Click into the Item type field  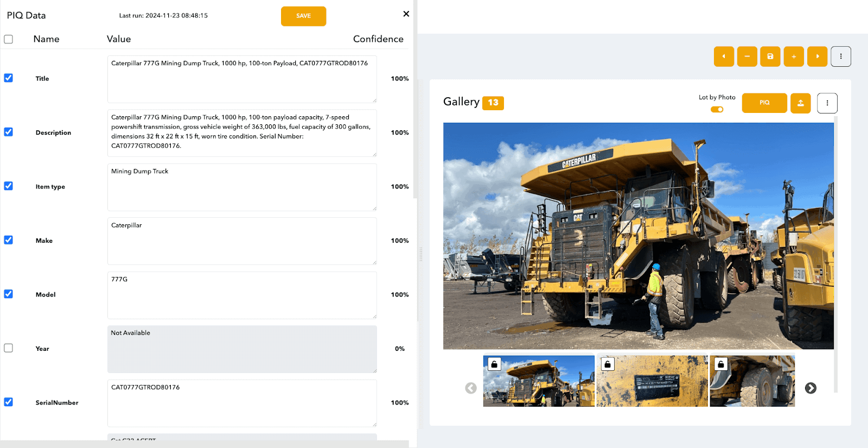(242, 187)
